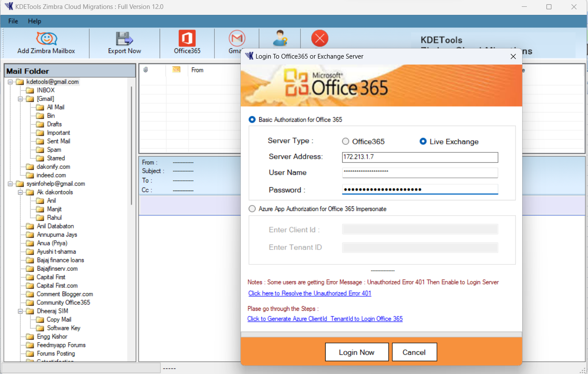Viewport: 588px width, 374px height.
Task: Select Basic Authorization for Office 365 radio
Action: pyautogui.click(x=252, y=120)
